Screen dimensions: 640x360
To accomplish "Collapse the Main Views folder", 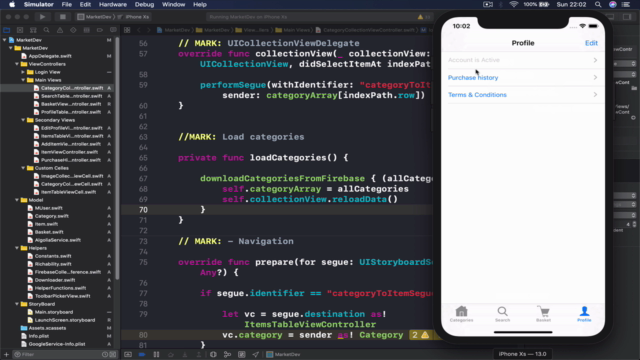I will point(23,80).
